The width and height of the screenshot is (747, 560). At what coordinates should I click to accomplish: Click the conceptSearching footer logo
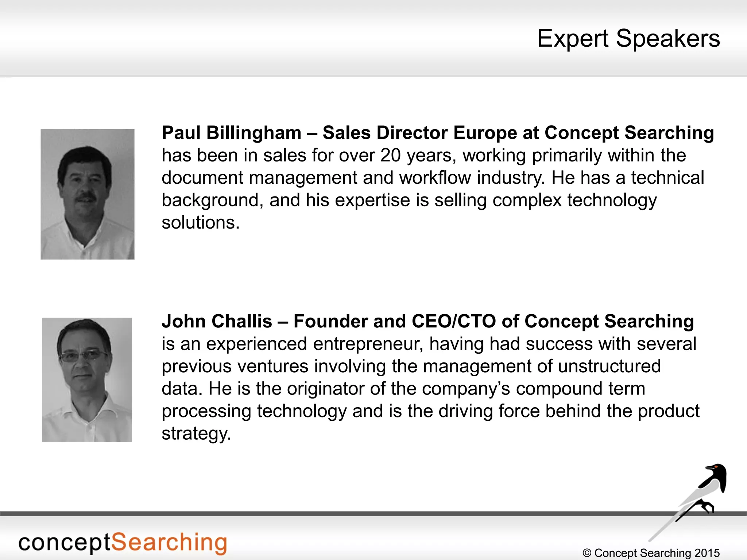pos(123,543)
